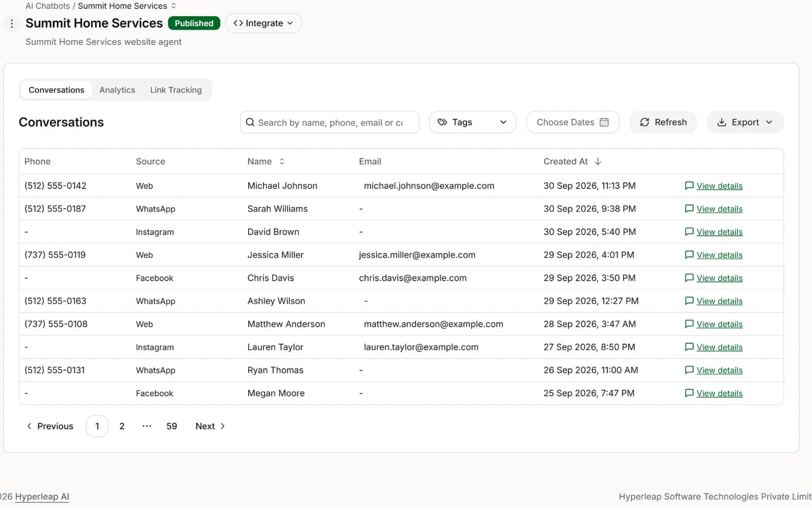
Task: Select page 1 in pagination
Action: [x=97, y=426]
